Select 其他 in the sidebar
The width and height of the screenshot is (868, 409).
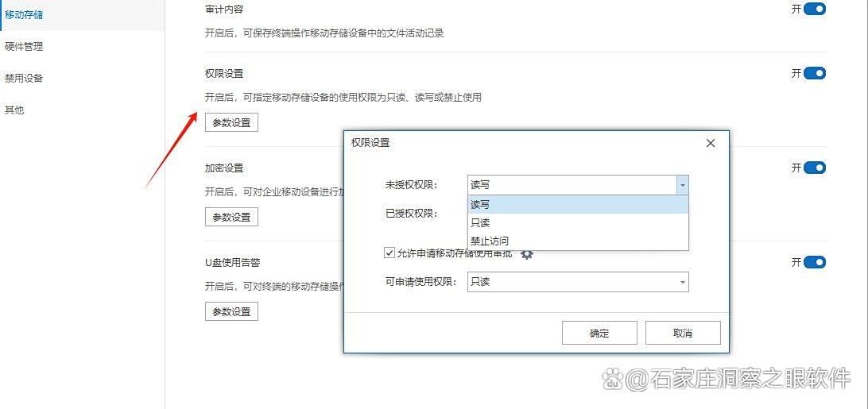(14, 110)
